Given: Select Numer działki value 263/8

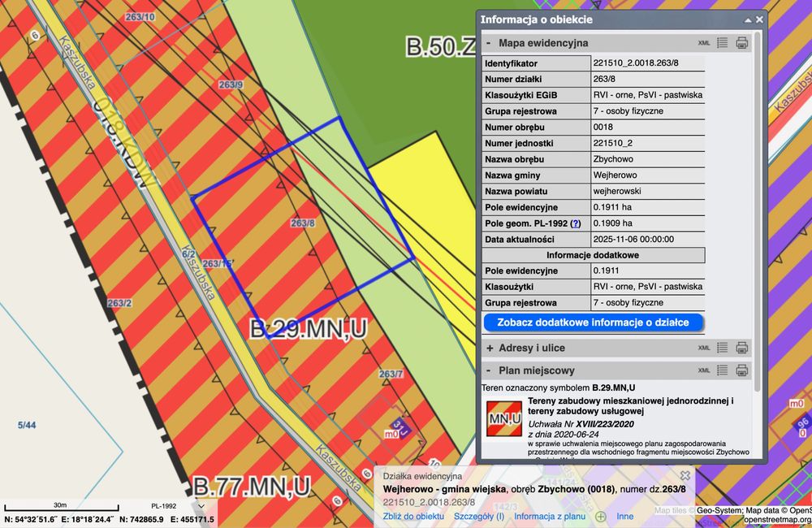Looking at the screenshot, I should [x=604, y=80].
